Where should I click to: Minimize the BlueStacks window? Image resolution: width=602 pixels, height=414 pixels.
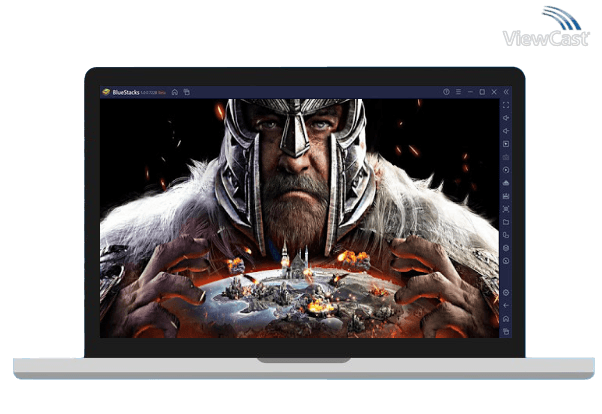pyautogui.click(x=470, y=92)
